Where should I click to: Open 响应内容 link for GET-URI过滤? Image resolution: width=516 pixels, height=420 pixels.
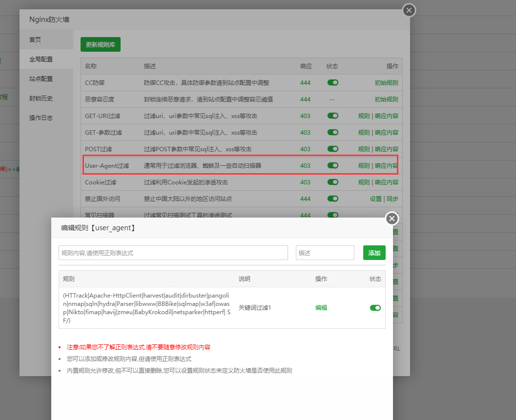point(386,116)
